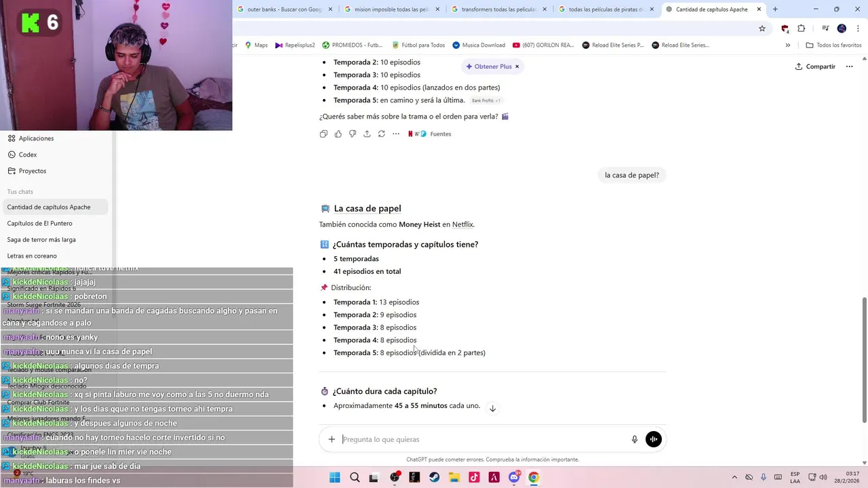Click the tray microphone icon
868x488 pixels.
tap(764, 478)
